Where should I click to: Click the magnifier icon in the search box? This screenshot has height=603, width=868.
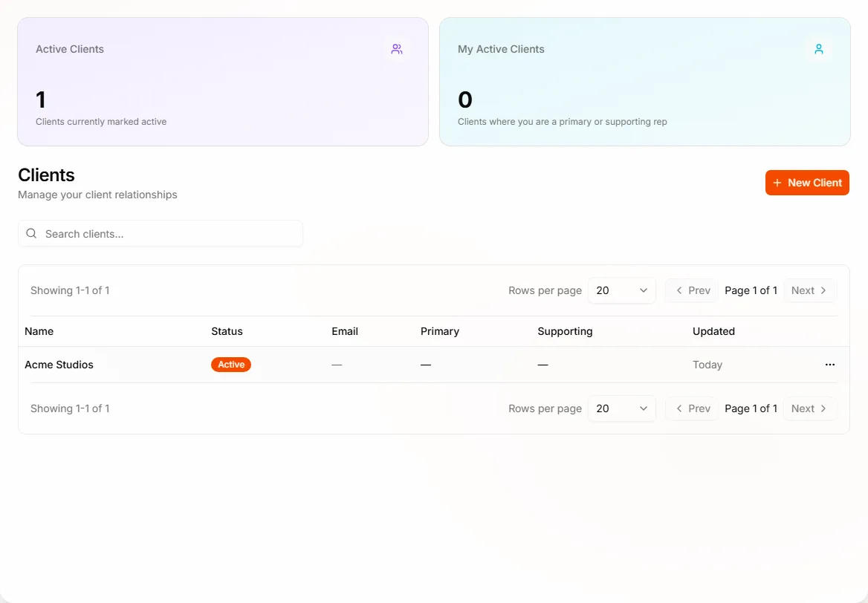pos(31,233)
